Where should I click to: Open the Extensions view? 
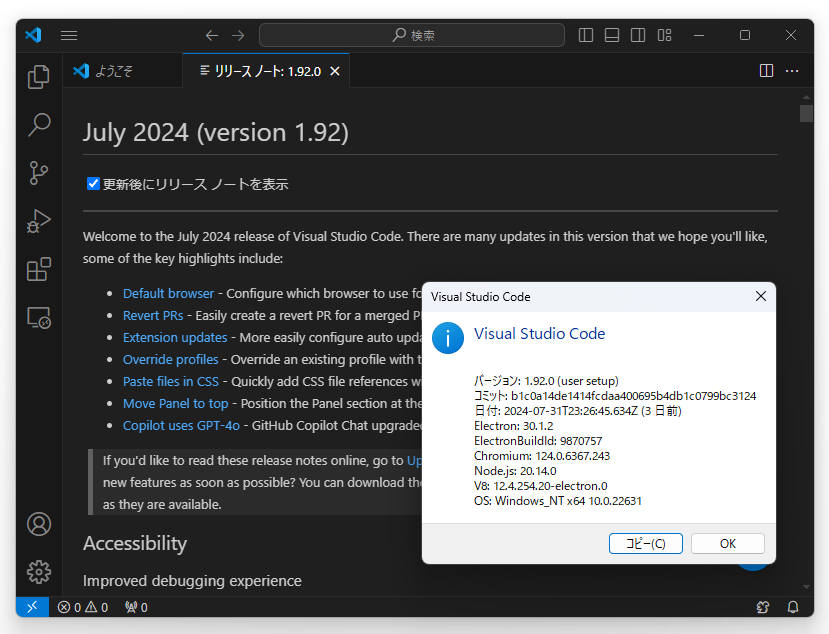click(38, 268)
